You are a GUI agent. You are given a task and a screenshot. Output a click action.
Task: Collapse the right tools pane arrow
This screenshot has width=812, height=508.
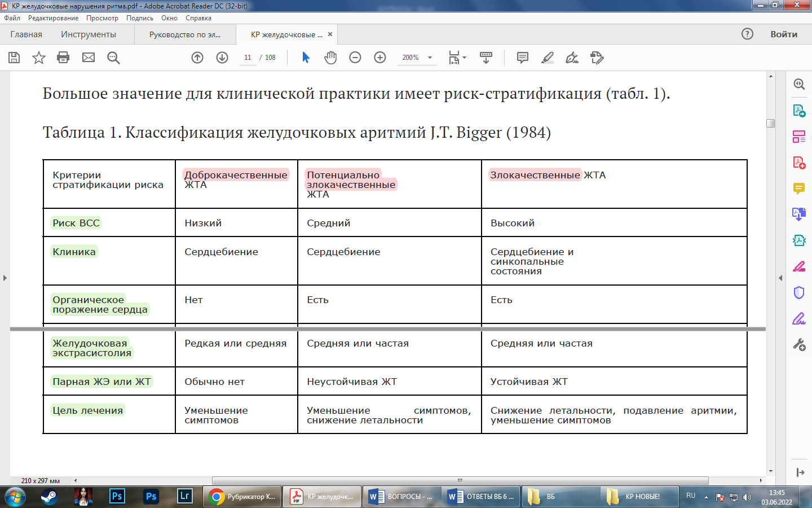780,278
